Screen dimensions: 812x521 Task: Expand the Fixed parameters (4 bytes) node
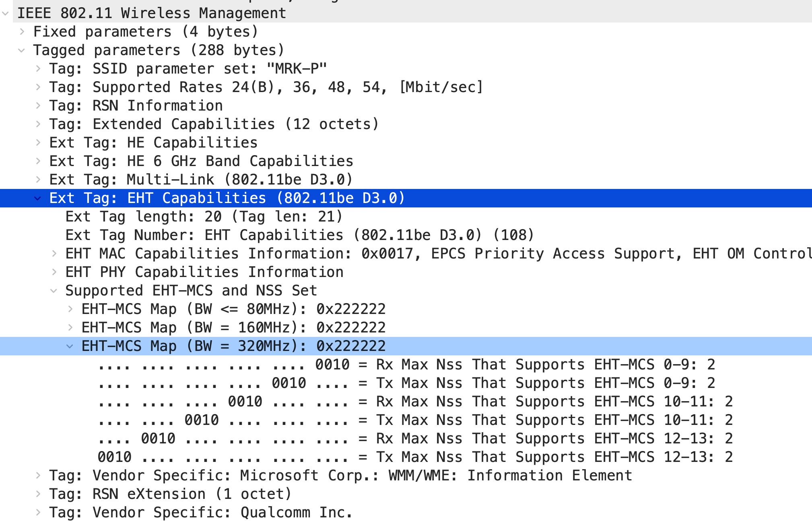click(22, 32)
